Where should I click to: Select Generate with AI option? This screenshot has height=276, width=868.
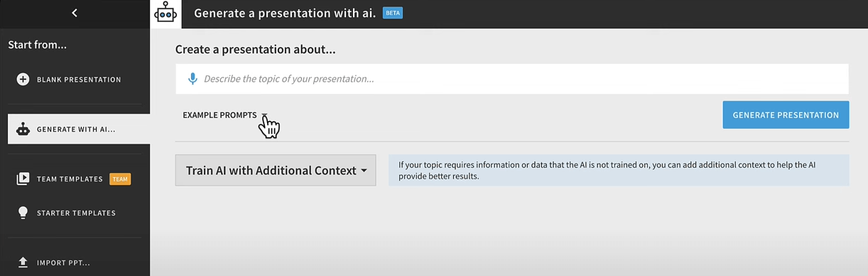pyautogui.click(x=79, y=129)
